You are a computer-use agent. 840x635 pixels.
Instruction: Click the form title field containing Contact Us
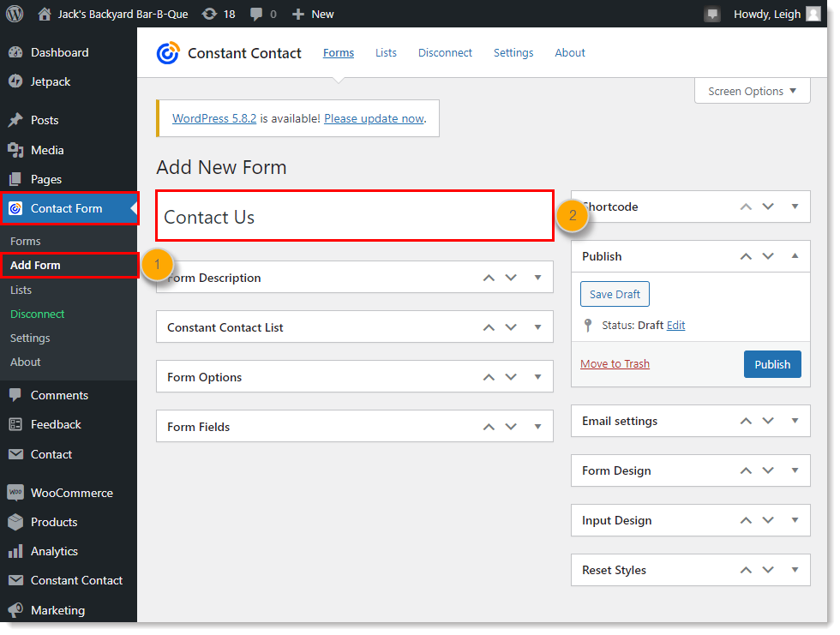355,216
